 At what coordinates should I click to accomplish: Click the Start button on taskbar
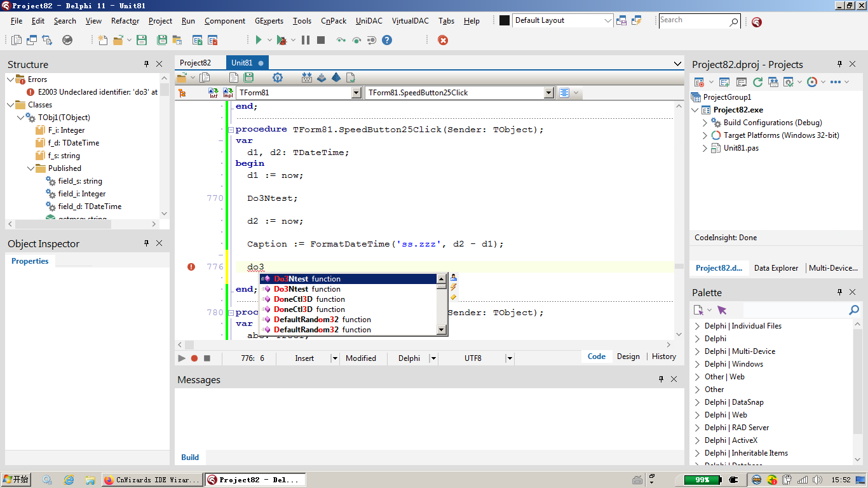click(17, 480)
